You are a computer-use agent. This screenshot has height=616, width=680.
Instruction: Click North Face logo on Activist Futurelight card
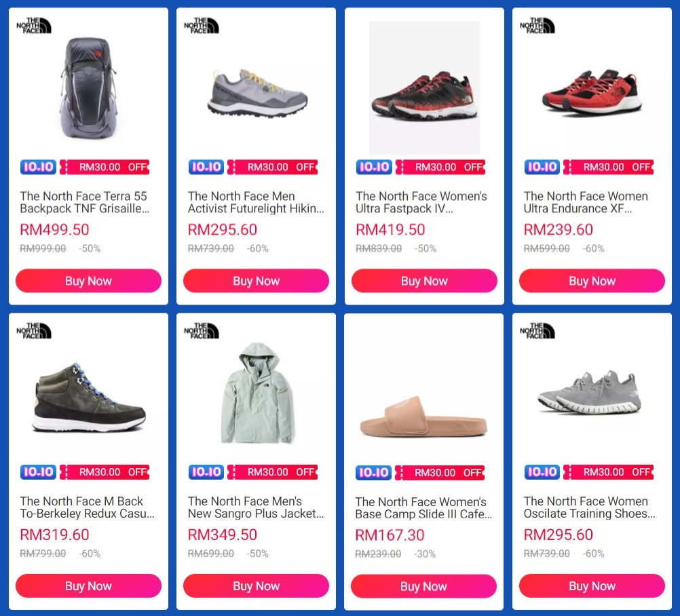tap(202, 26)
